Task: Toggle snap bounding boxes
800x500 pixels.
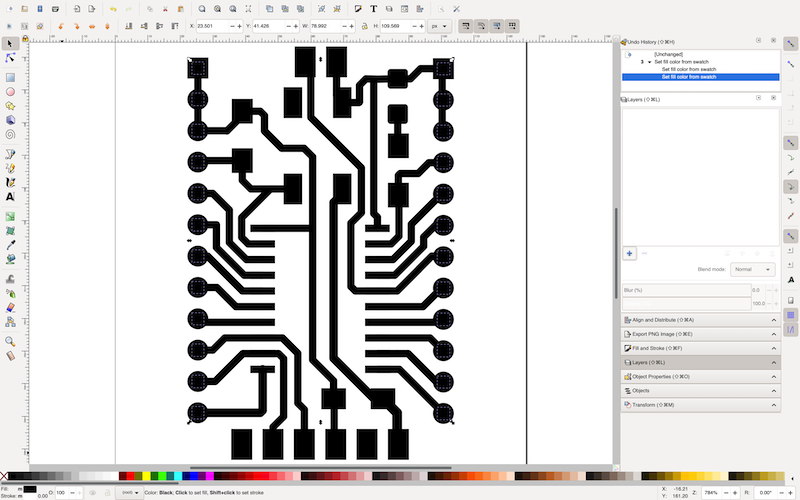Action: point(790,64)
